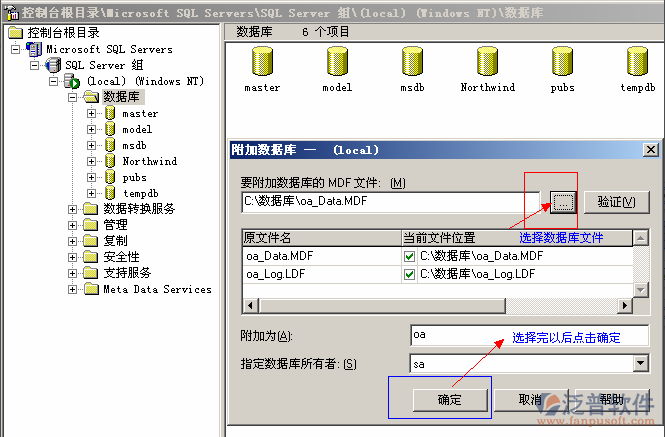
Task: Collapse the SQL Server 组 node
Action: click(x=35, y=65)
